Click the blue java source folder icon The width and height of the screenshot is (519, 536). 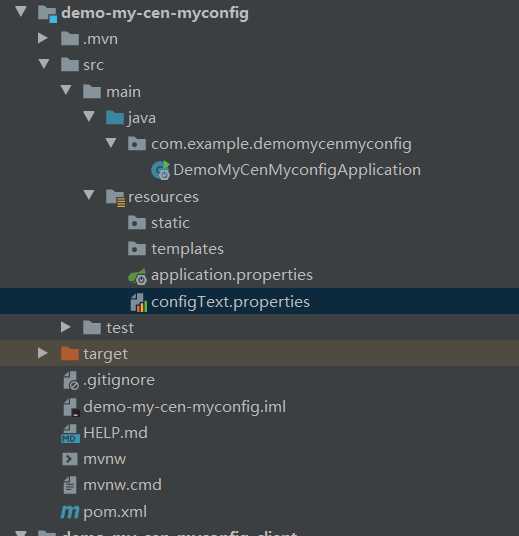tap(115, 118)
